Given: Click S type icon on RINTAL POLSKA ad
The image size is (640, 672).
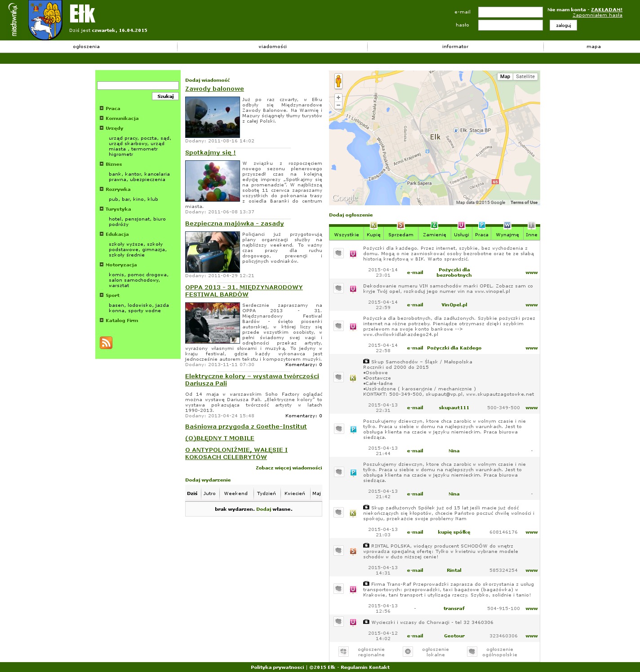Looking at the screenshot, I should [x=353, y=551].
